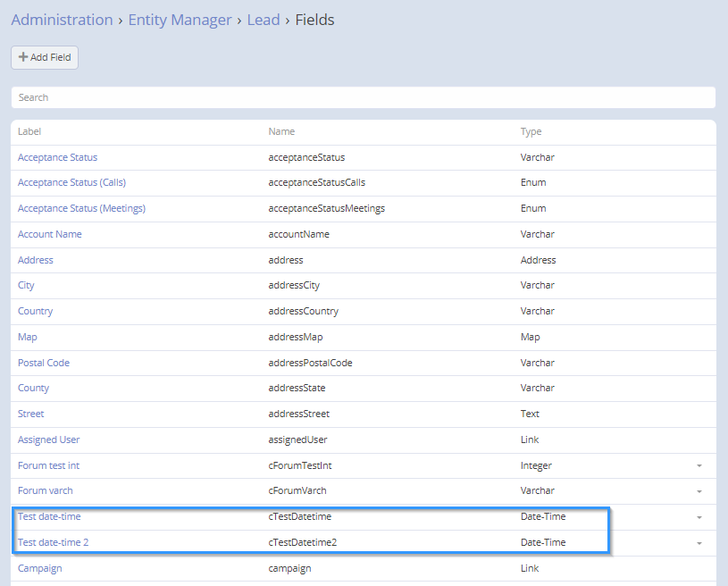The width and height of the screenshot is (728, 586).
Task: Go to Entity Manager breadcrumb
Action: [x=180, y=20]
